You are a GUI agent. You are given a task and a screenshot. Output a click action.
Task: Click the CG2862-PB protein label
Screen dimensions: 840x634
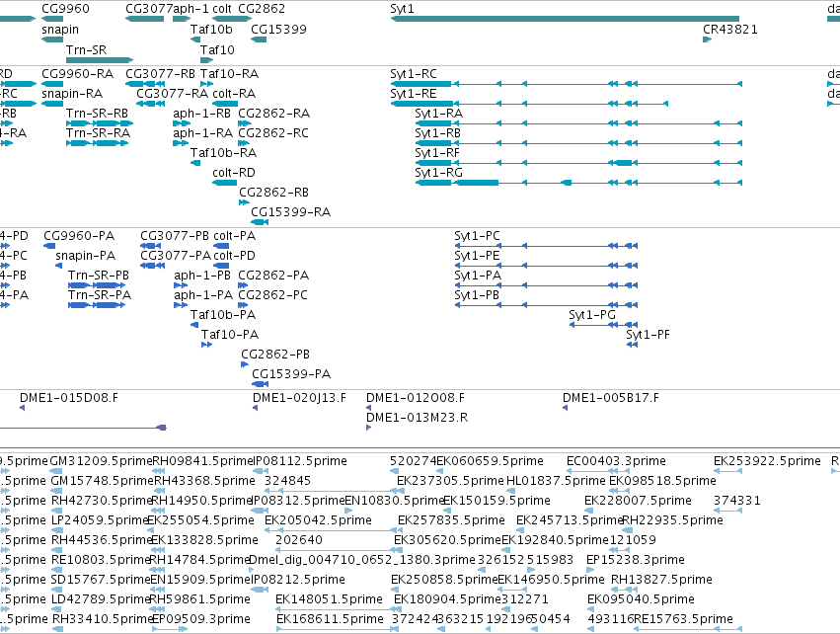pyautogui.click(x=275, y=355)
